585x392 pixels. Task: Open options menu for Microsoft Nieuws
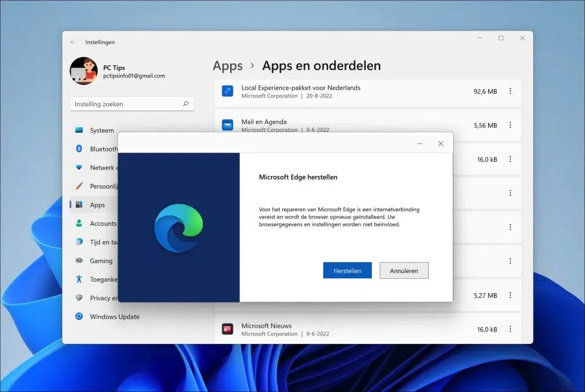510,329
